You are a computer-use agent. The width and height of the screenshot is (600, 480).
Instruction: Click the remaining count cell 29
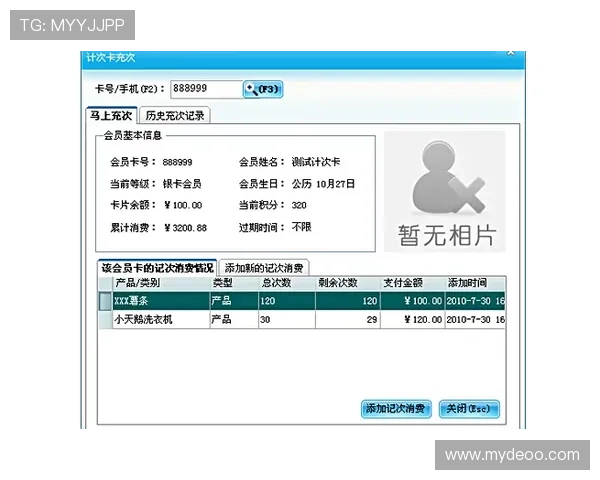coord(348,319)
